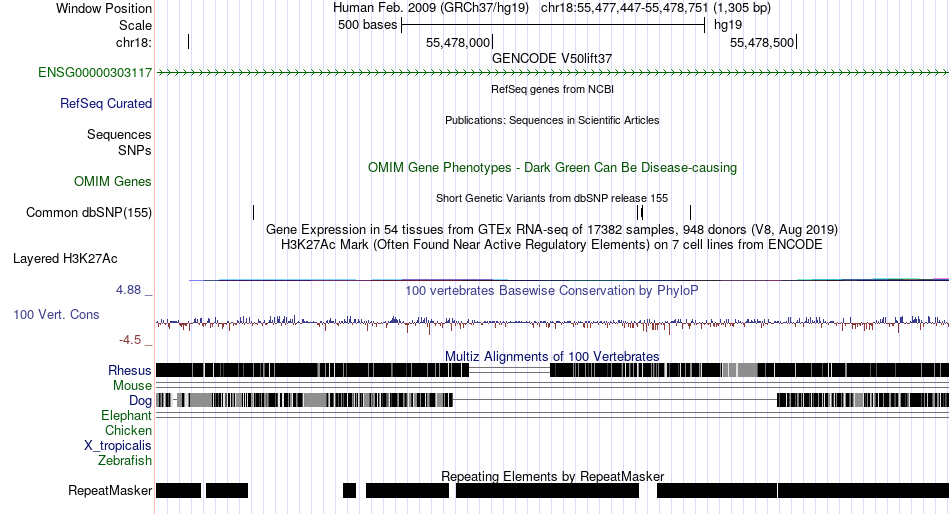Click the PhyloP -4.5 lower scale value
This screenshot has width=950, height=514.
click(x=130, y=340)
